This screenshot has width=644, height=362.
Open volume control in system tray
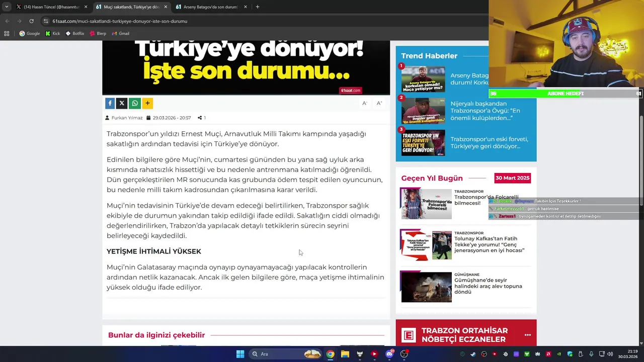click(x=610, y=354)
